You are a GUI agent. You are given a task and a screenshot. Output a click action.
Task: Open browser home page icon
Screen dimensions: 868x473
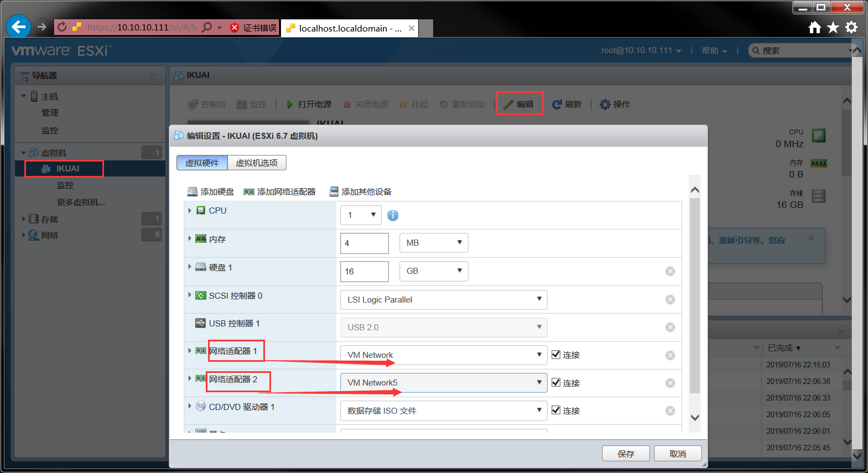(814, 27)
